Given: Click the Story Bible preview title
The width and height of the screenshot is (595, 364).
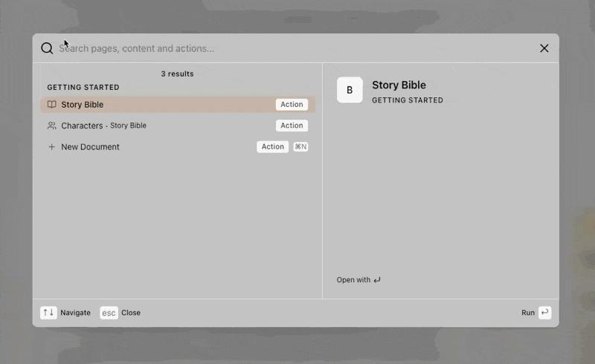Looking at the screenshot, I should 399,85.
